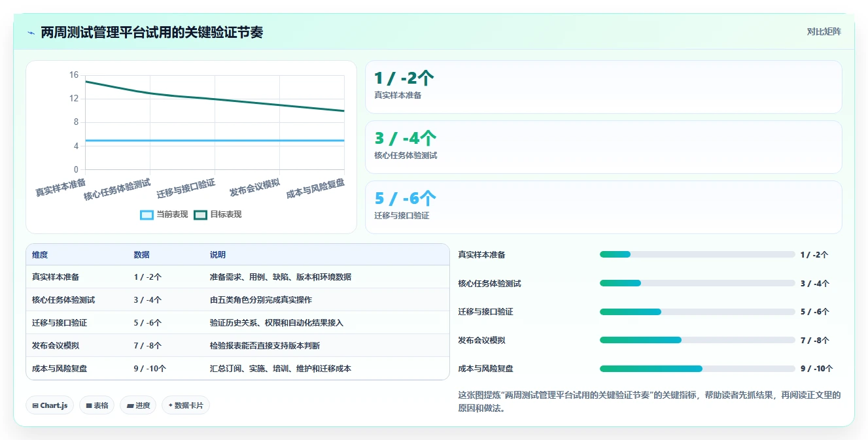Click the 7 / -8个 table cell
Screen dimensions: 868x440
pos(166,345)
